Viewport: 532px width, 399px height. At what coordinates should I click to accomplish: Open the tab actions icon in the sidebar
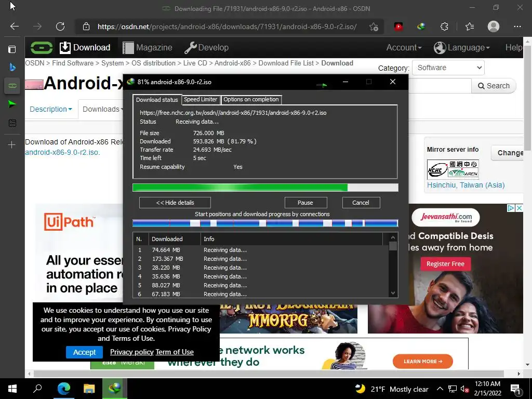12,49
